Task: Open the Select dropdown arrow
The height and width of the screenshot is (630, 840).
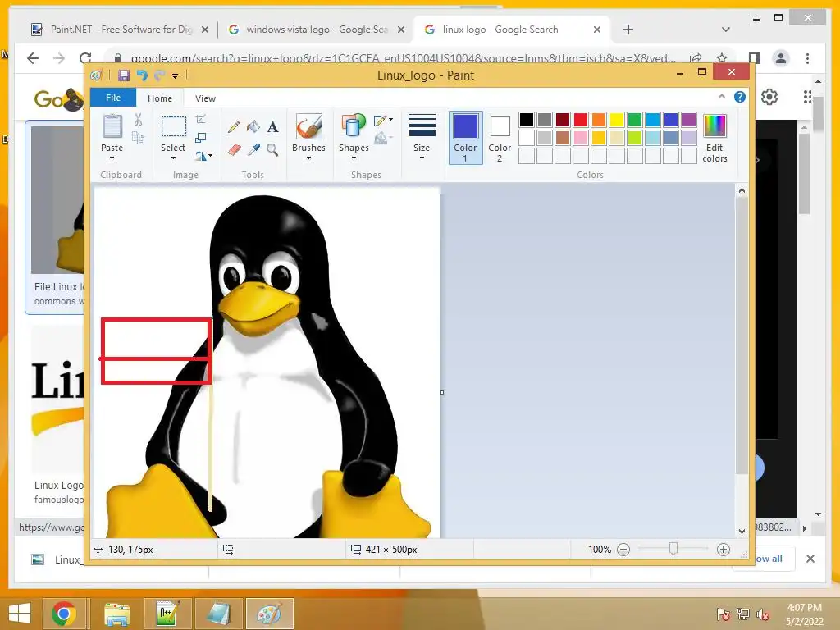Action: (x=174, y=157)
